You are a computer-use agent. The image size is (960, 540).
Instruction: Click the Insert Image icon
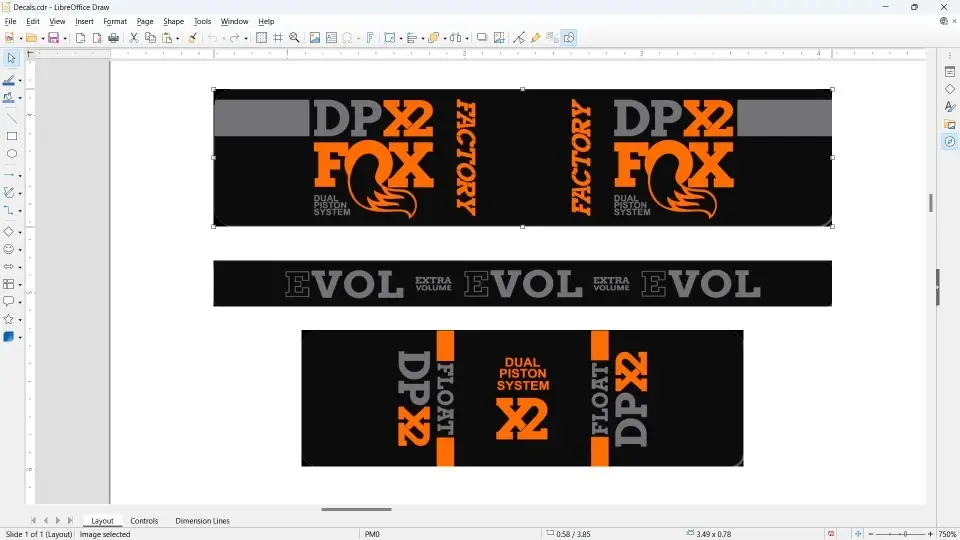315,38
